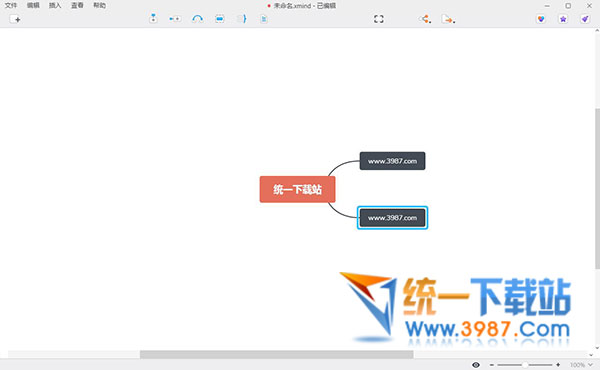Maximize the XMind window

pos(568,5)
